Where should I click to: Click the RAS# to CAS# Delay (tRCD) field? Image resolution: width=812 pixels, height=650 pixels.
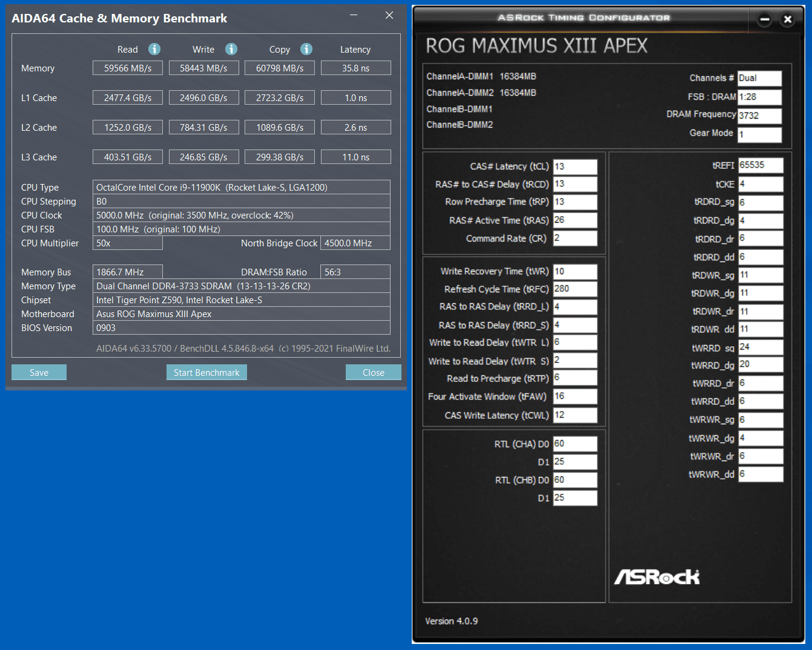[x=575, y=184]
